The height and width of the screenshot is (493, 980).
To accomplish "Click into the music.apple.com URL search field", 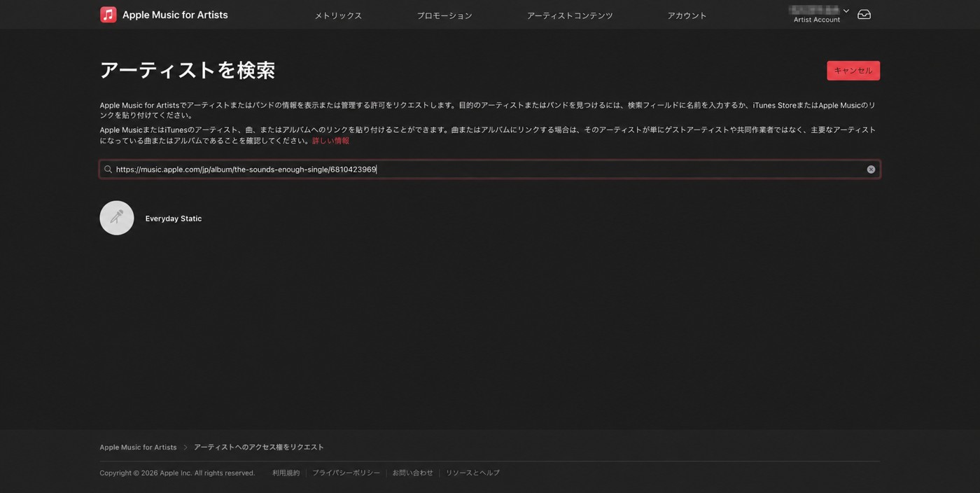I will (489, 169).
